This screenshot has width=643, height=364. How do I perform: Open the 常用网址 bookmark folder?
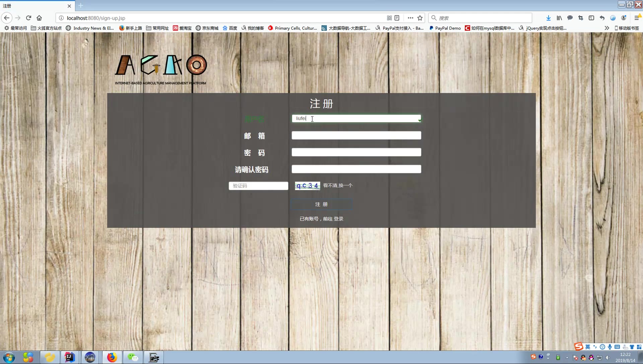click(x=157, y=28)
